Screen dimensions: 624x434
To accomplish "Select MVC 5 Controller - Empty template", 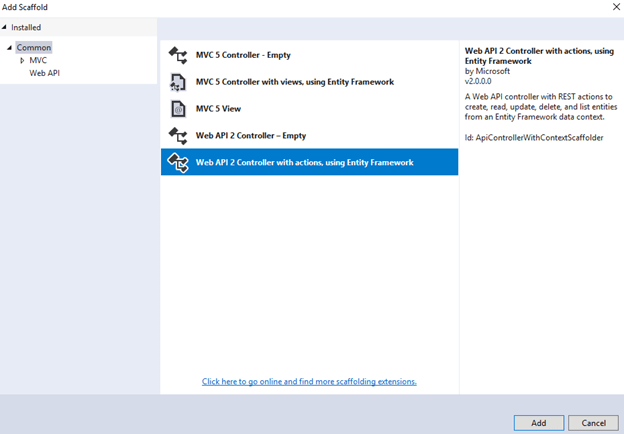I will pyautogui.click(x=309, y=55).
